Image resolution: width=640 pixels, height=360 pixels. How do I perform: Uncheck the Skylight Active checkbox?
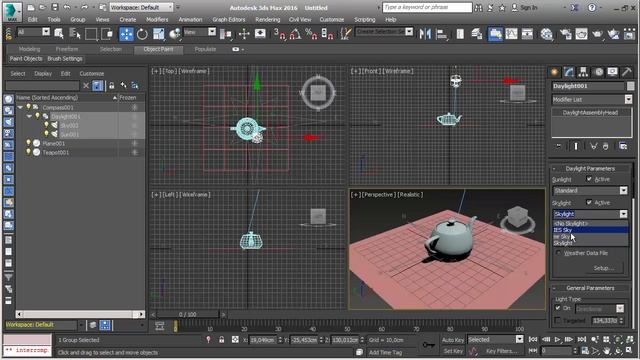tap(589, 202)
